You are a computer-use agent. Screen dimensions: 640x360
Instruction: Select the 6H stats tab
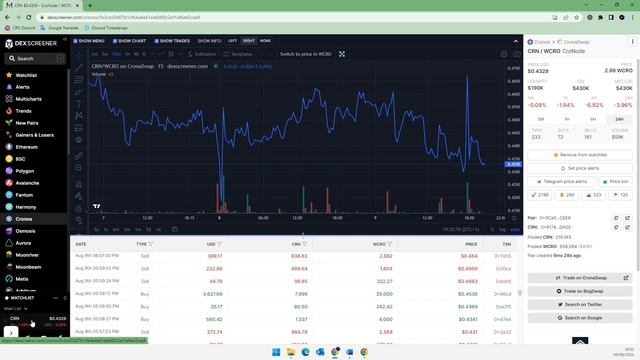(593, 119)
